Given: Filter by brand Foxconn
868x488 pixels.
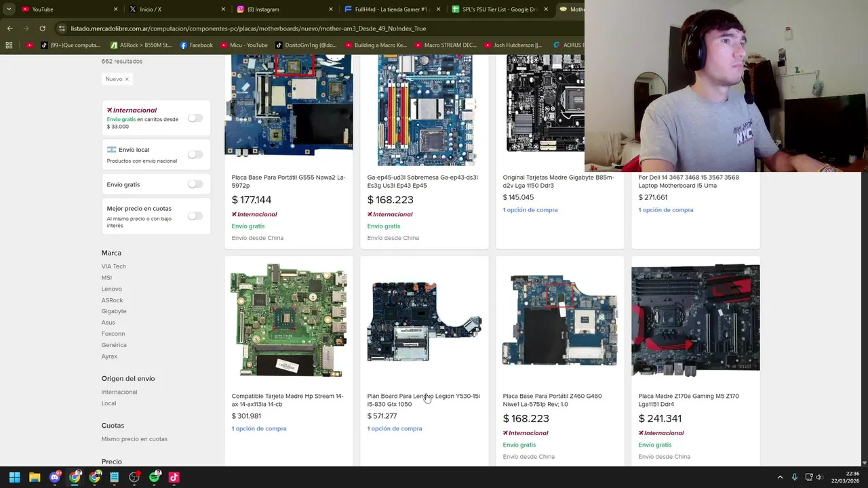Looking at the screenshot, I should pyautogui.click(x=113, y=333).
